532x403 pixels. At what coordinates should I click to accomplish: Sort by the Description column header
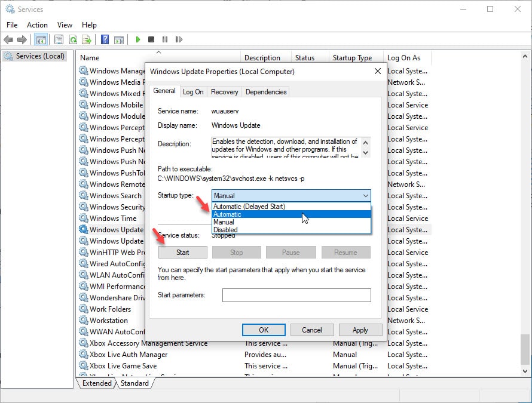pos(265,58)
